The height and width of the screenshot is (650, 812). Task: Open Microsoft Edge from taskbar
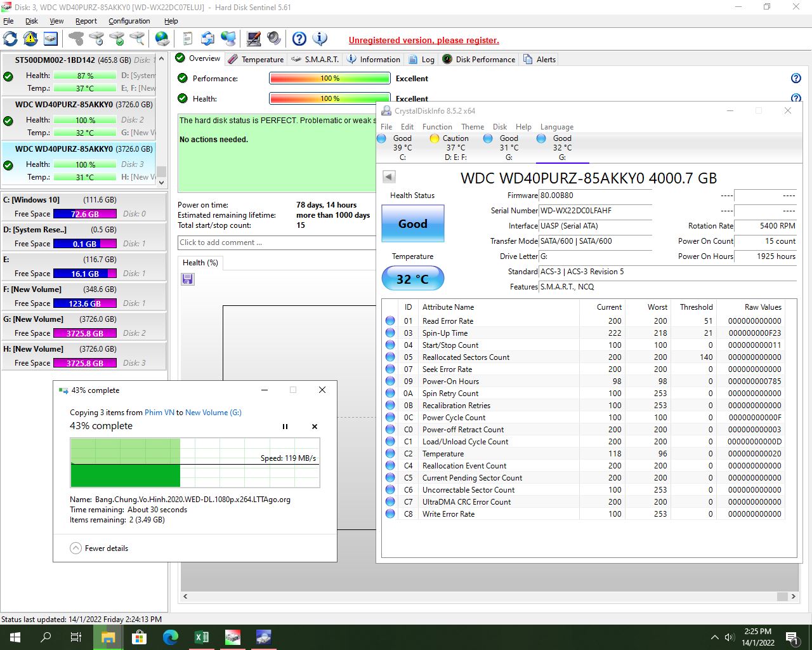click(x=170, y=637)
